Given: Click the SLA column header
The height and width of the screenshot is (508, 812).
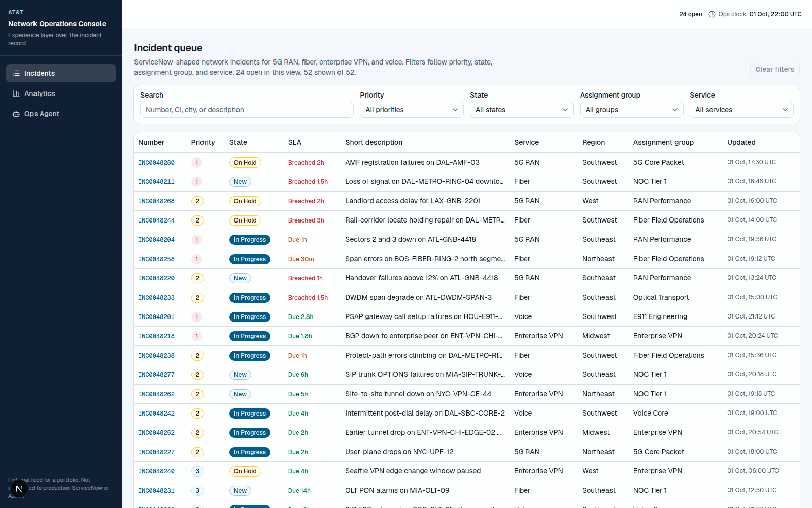Looking at the screenshot, I should (x=295, y=142).
